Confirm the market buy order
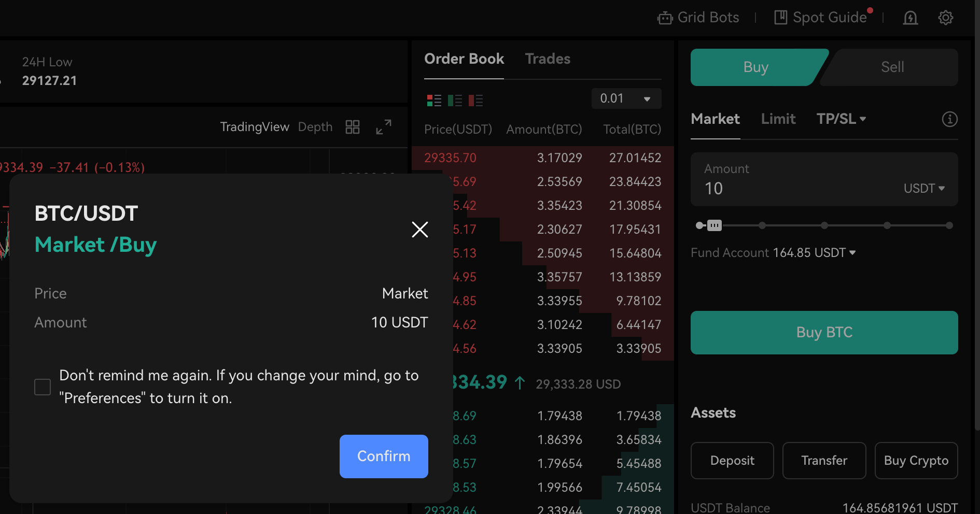Screen dimensions: 980x514 (384, 456)
